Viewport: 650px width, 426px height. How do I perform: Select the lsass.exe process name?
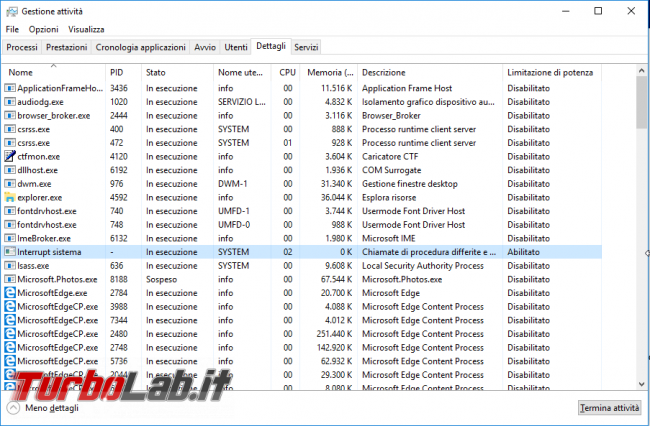click(x=33, y=265)
